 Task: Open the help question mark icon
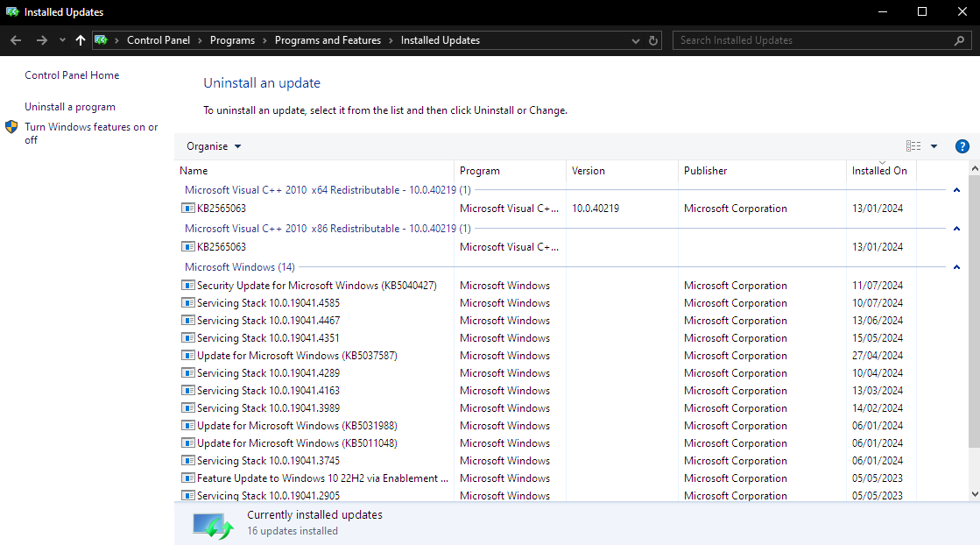click(962, 146)
